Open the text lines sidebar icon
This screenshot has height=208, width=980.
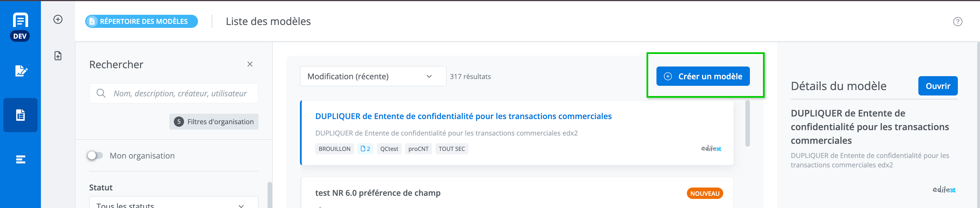point(20,159)
